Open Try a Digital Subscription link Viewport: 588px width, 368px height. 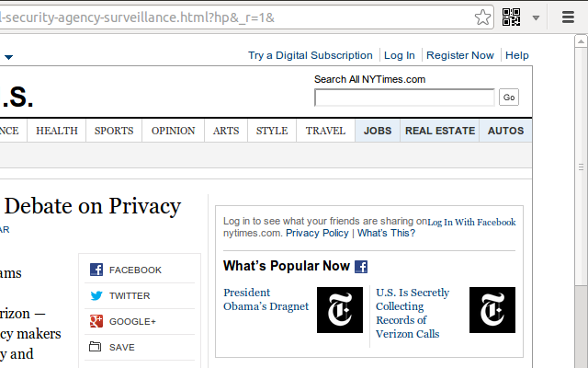(311, 55)
